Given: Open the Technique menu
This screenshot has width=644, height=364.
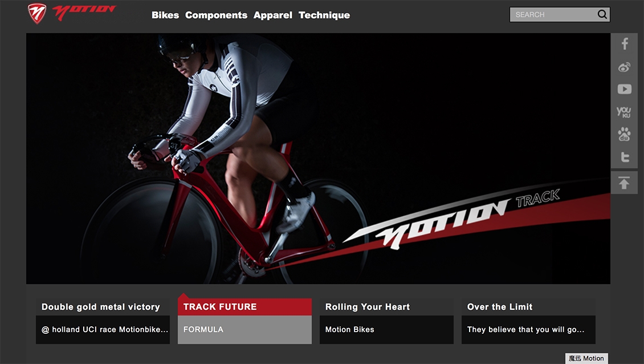Looking at the screenshot, I should pyautogui.click(x=324, y=15).
